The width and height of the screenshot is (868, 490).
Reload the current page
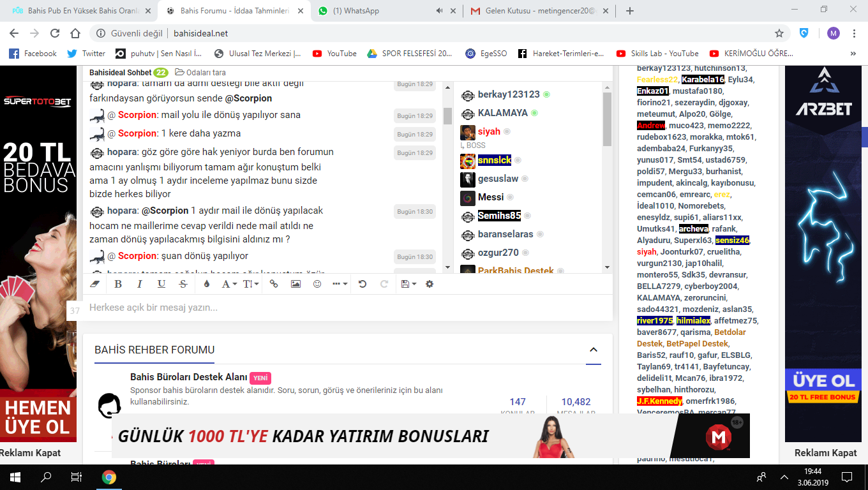(x=55, y=33)
